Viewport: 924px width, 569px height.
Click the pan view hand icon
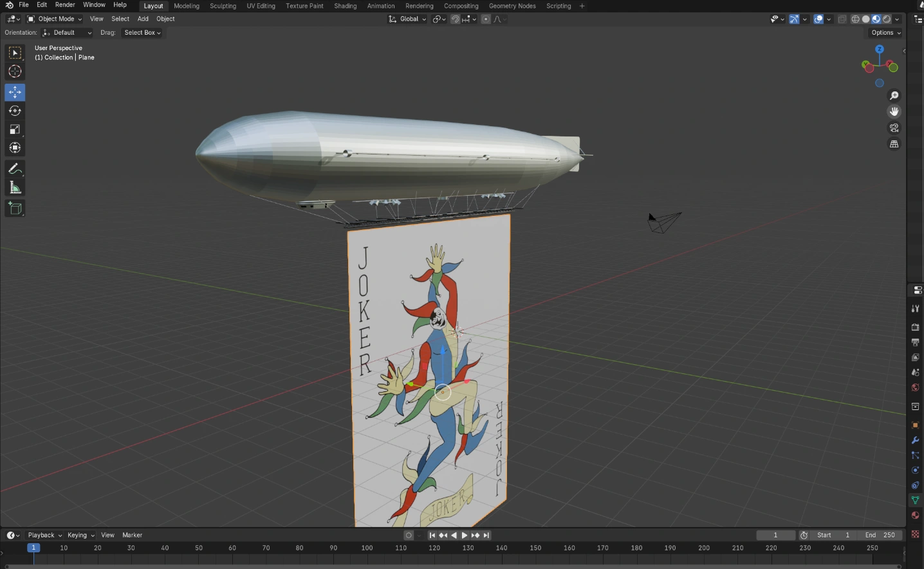tap(894, 112)
